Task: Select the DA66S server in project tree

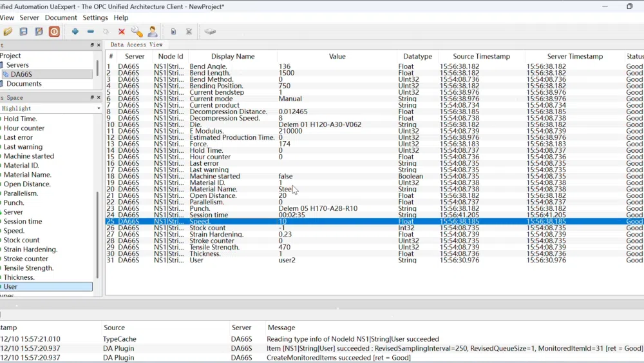Action: coord(21,74)
